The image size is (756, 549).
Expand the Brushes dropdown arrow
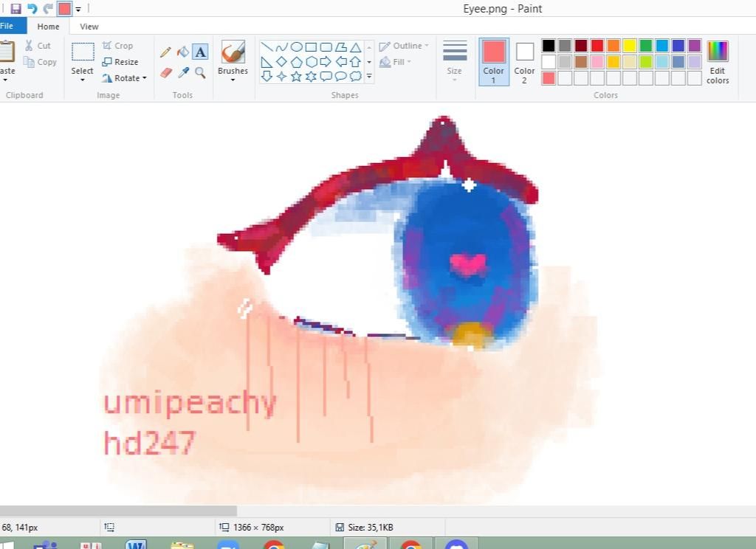click(x=233, y=80)
